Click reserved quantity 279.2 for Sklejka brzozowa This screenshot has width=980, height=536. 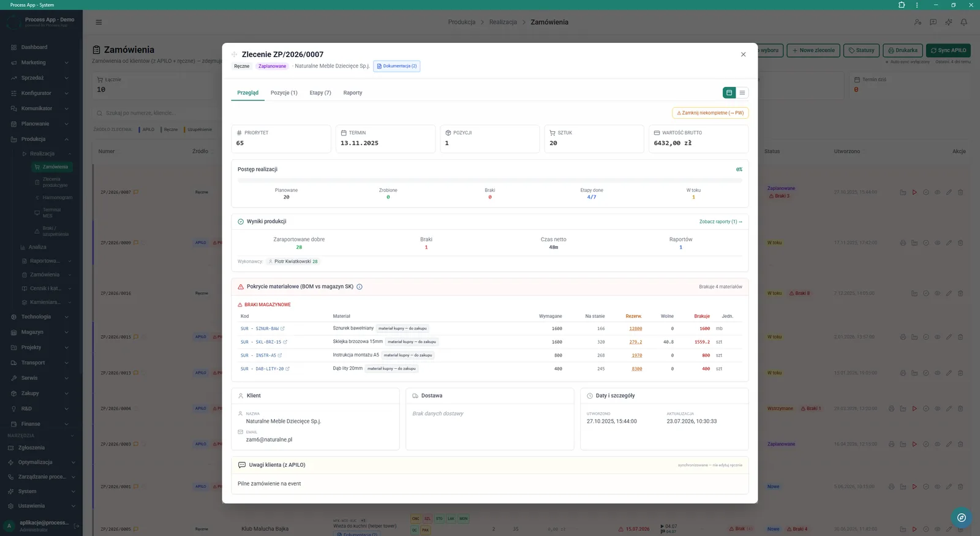click(636, 342)
